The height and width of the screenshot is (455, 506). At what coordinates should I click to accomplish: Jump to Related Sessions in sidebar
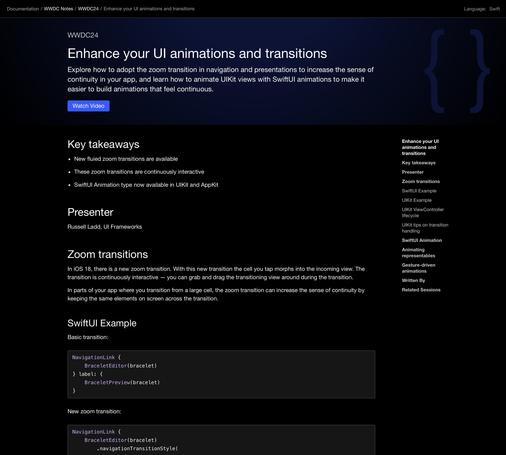(x=421, y=290)
